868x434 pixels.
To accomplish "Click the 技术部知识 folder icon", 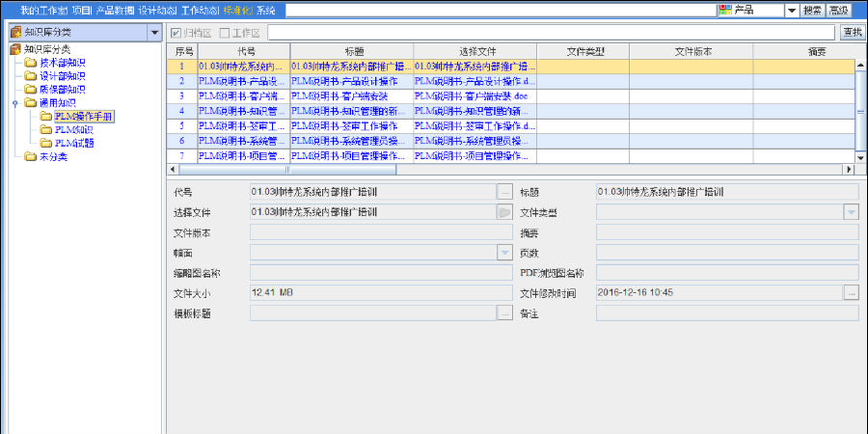I will [31, 63].
